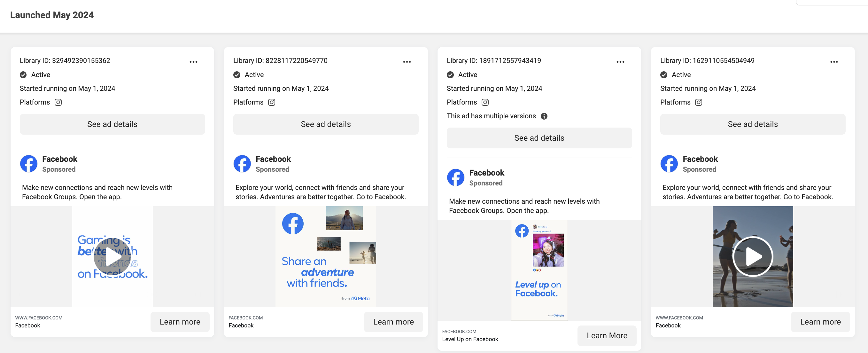Select Library ID: 329492390155362 text
The height and width of the screenshot is (353, 868).
coord(65,61)
